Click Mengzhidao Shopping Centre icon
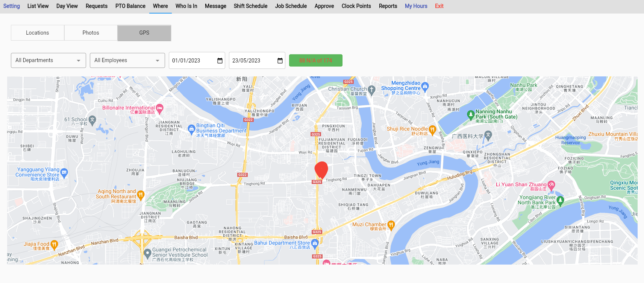644x283 pixels. point(425,86)
